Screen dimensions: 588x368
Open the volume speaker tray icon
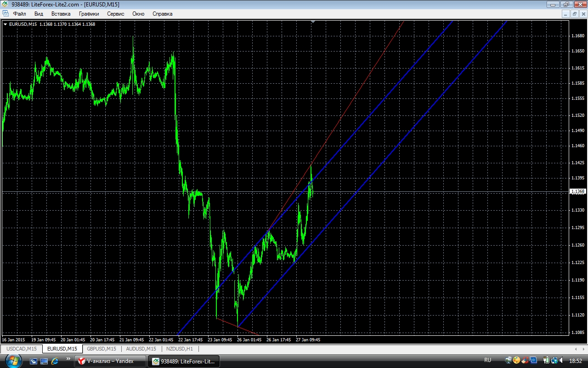point(562,360)
